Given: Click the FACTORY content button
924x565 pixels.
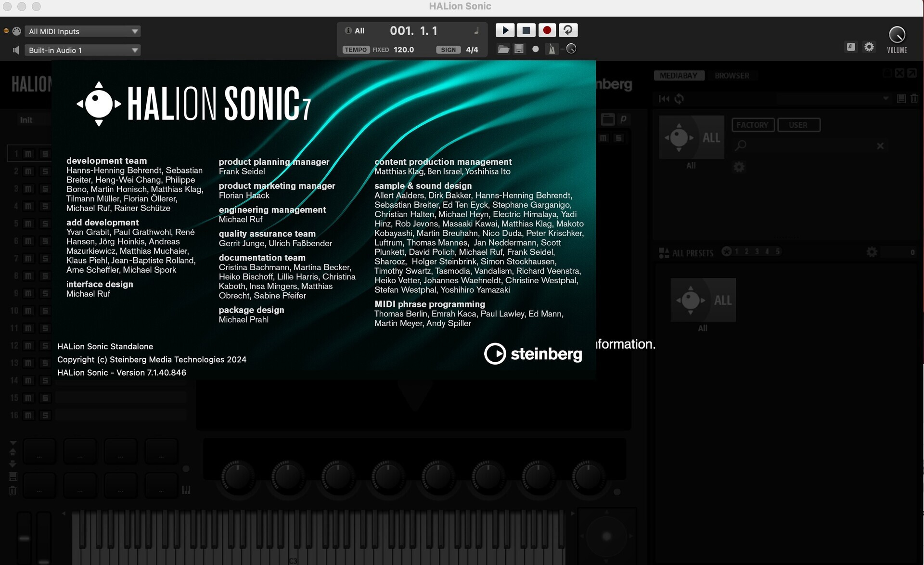Looking at the screenshot, I should (x=753, y=125).
